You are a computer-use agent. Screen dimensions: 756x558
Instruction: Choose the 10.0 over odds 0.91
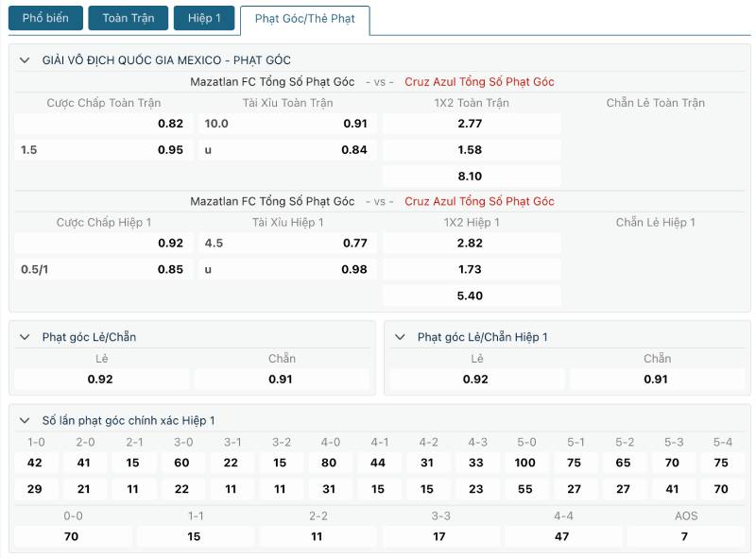[x=287, y=124]
